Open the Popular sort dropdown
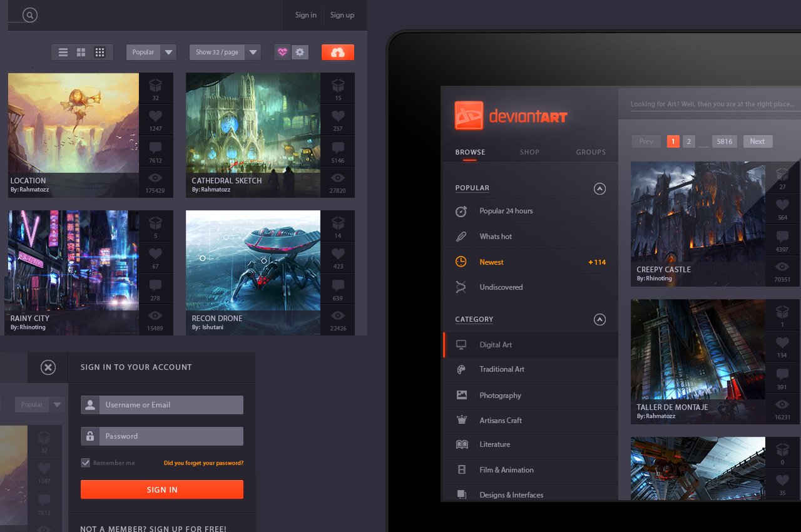 [151, 53]
